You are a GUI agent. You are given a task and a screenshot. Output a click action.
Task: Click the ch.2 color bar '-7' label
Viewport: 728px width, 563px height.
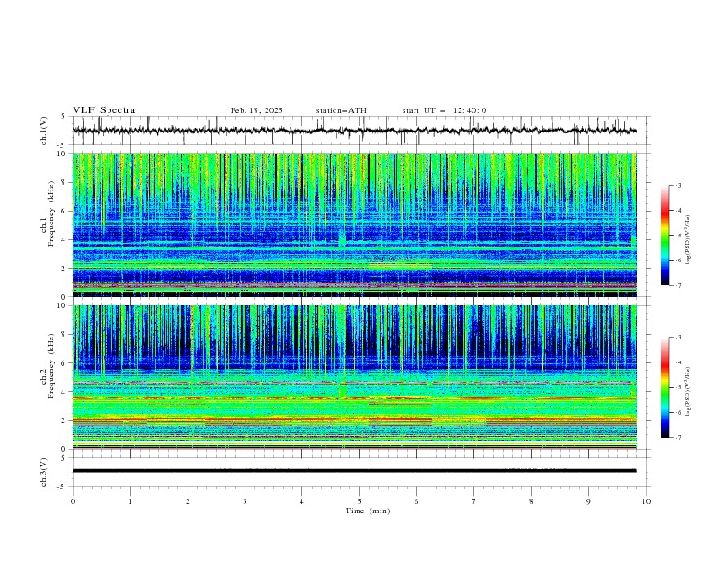(678, 438)
